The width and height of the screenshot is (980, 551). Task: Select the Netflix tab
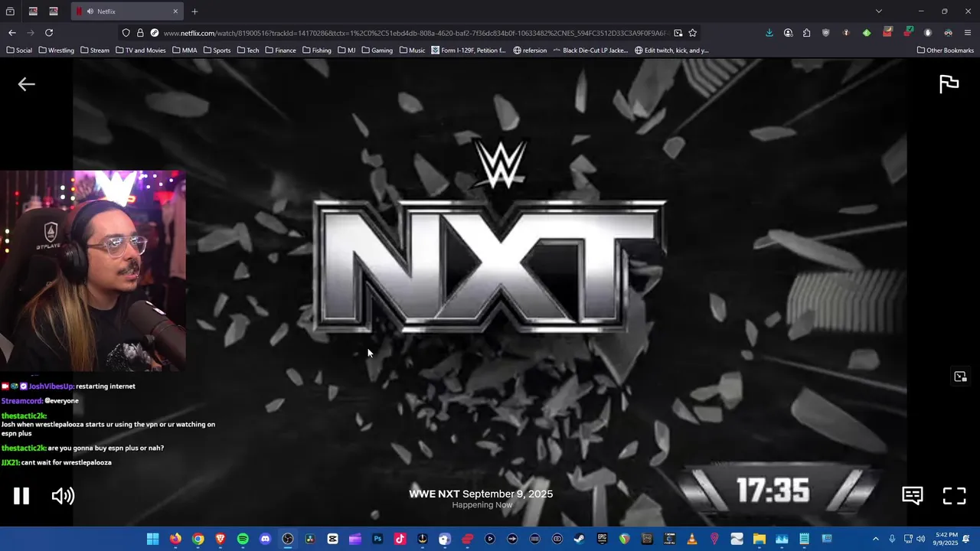coord(127,11)
